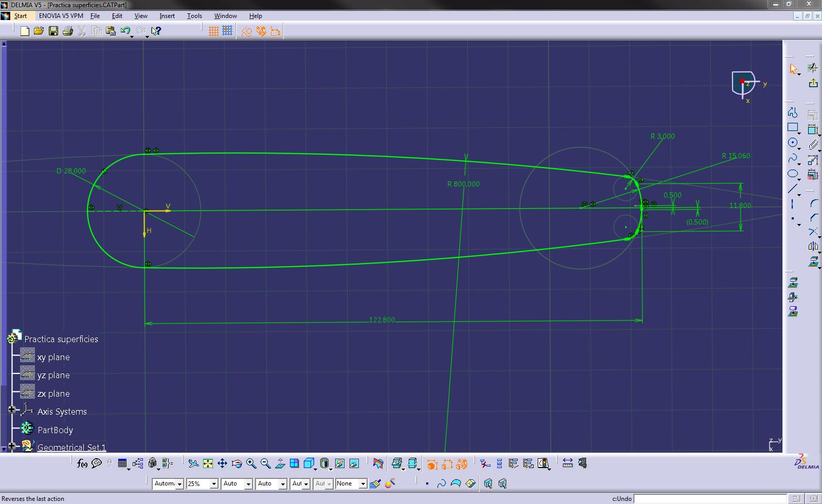Choose the Spline sketch tool
Viewport: 822px width, 504px height.
click(x=793, y=158)
